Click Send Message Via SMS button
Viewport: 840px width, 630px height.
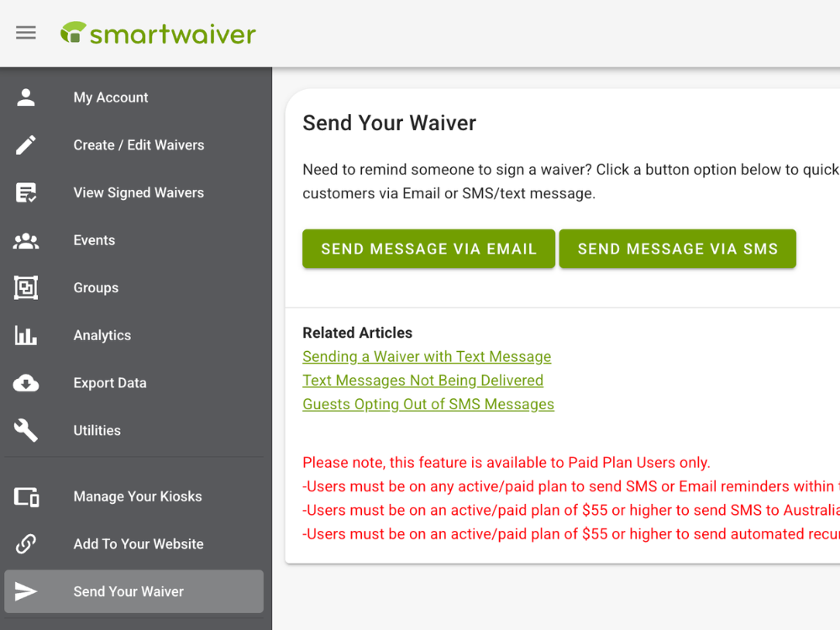click(x=678, y=249)
